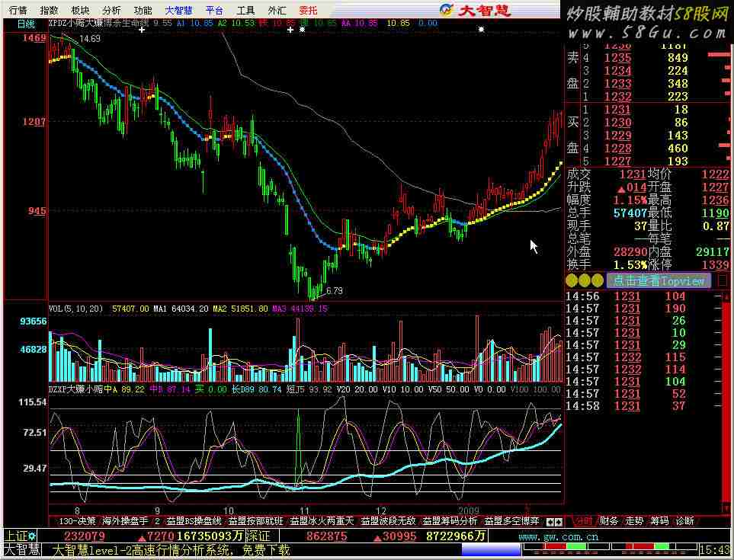This screenshot has width=734, height=560.
Task: Click the 14.69 high price marker
Action: point(90,39)
